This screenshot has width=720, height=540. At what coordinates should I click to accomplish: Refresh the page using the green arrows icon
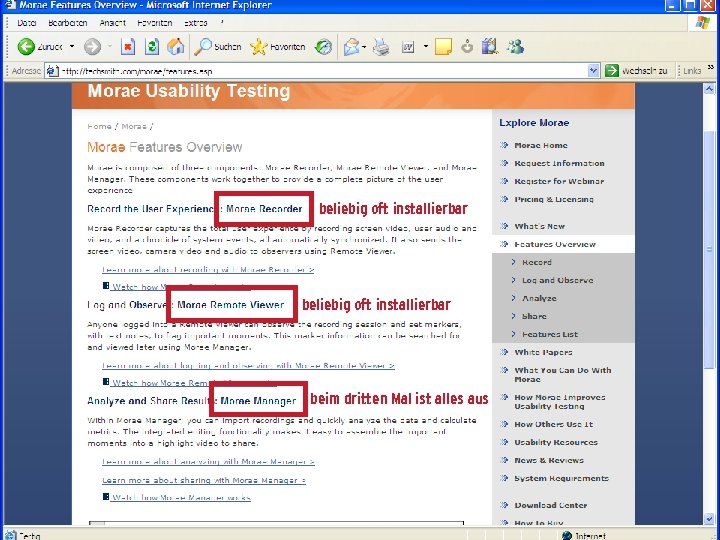point(152,46)
